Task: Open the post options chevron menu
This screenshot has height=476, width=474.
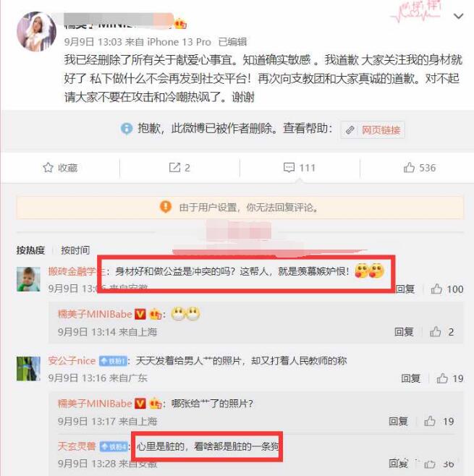Action: coord(458,16)
